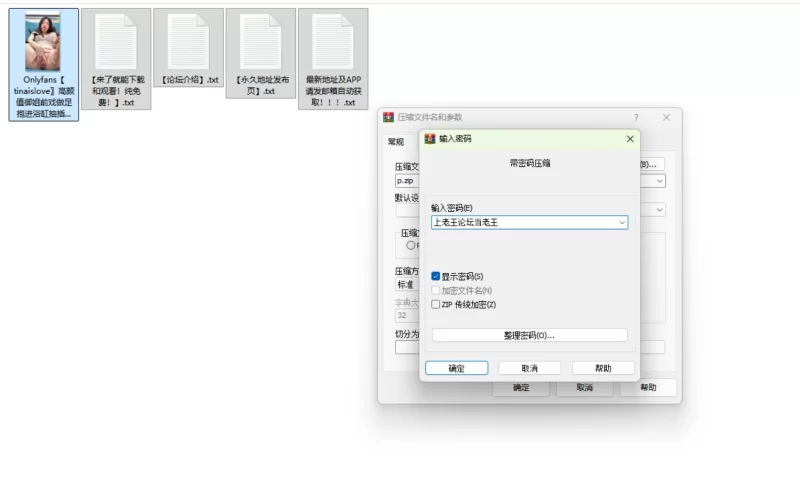Enable the ZIP 传统加密(Z) checkbox
800x485 pixels.
[x=435, y=304]
